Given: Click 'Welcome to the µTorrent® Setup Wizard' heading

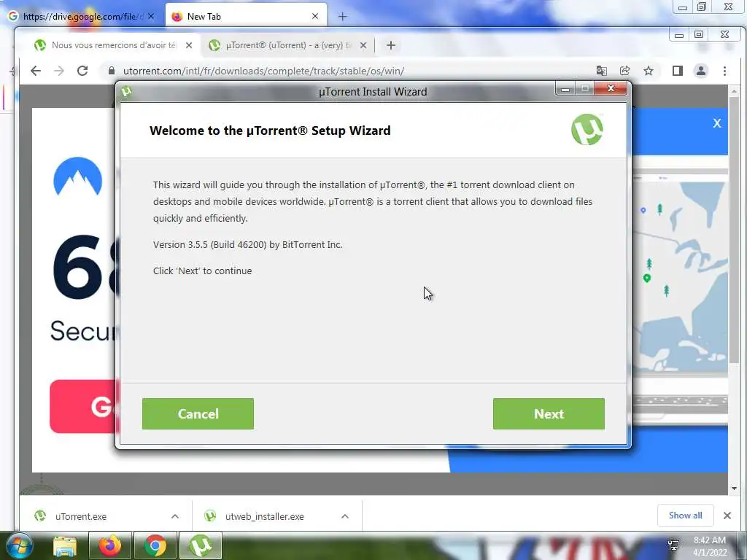Looking at the screenshot, I should coord(270,131).
